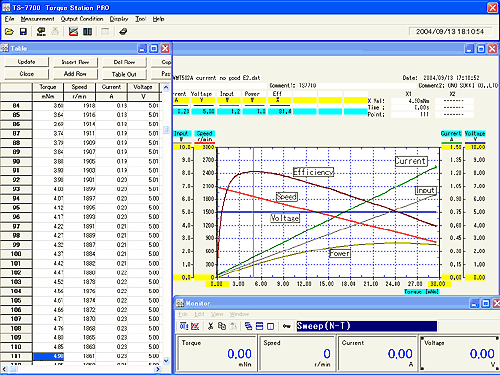The width and height of the screenshot is (500, 375).
Task: Click the table's horizontal scrollbar left arrow
Action: tap(4, 369)
